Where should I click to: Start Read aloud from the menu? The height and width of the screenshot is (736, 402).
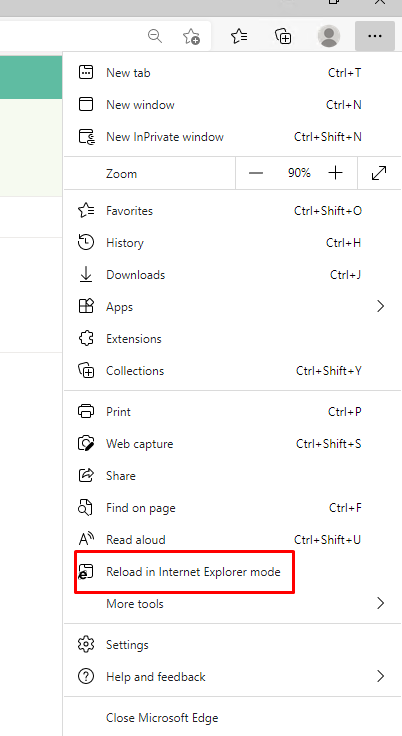pos(232,539)
